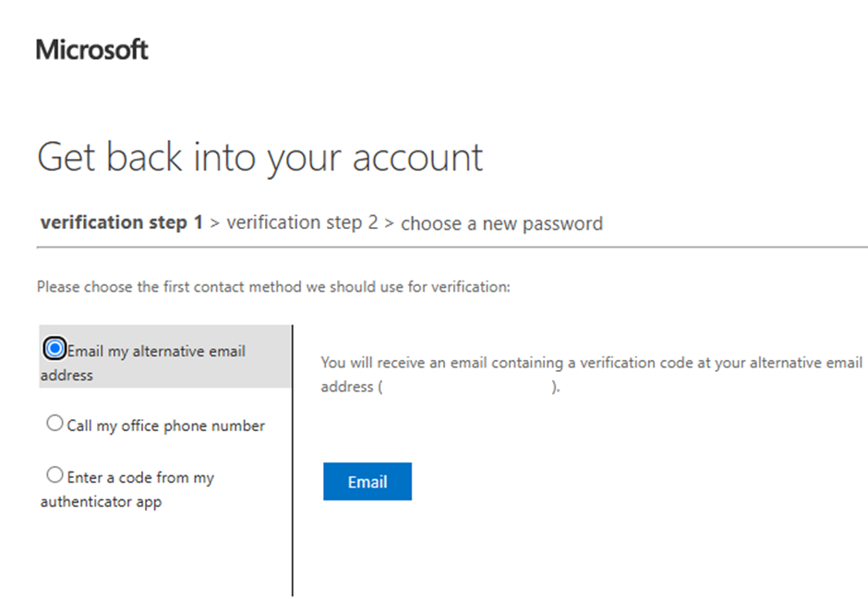Click the 'Call my office phone number' label text
The image size is (868, 599).
[x=166, y=425]
